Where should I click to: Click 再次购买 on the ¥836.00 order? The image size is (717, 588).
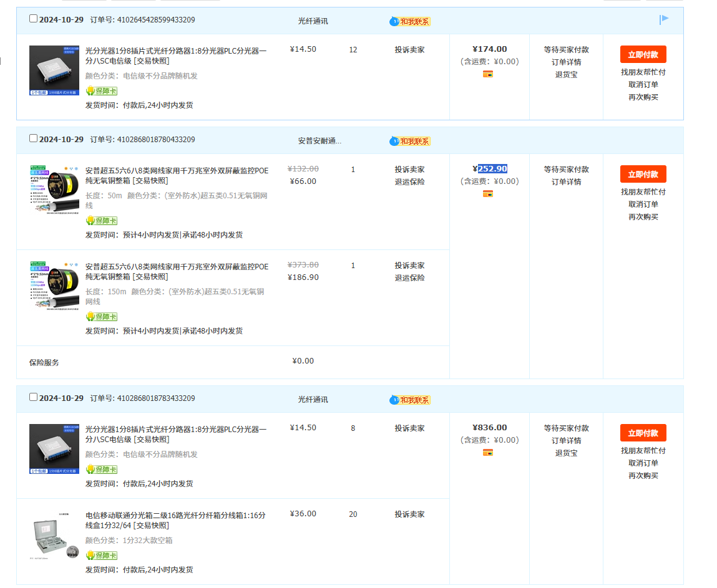643,476
